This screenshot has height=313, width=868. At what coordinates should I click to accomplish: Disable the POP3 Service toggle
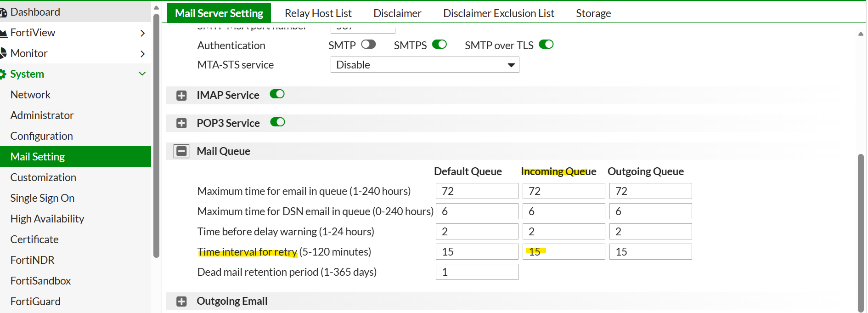(277, 122)
